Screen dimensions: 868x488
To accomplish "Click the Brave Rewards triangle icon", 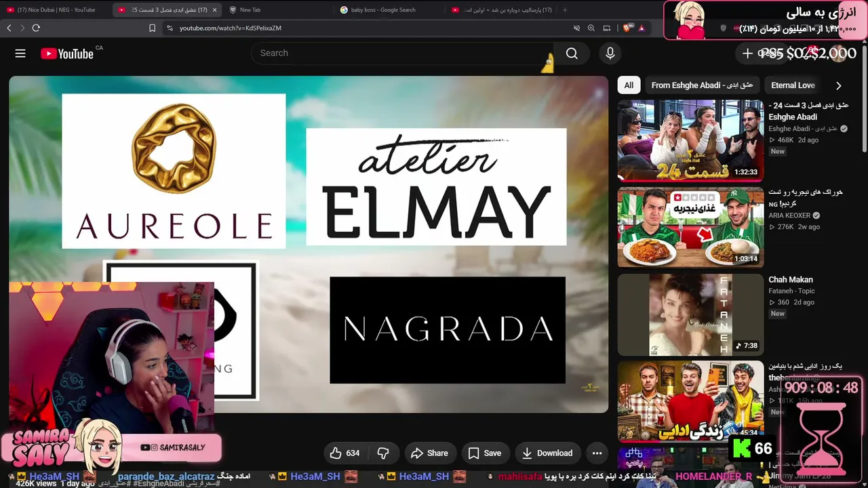I will pos(642,28).
